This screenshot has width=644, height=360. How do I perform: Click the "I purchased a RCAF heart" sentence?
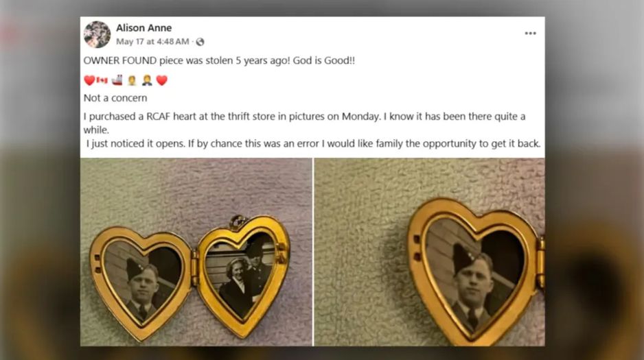pos(304,117)
